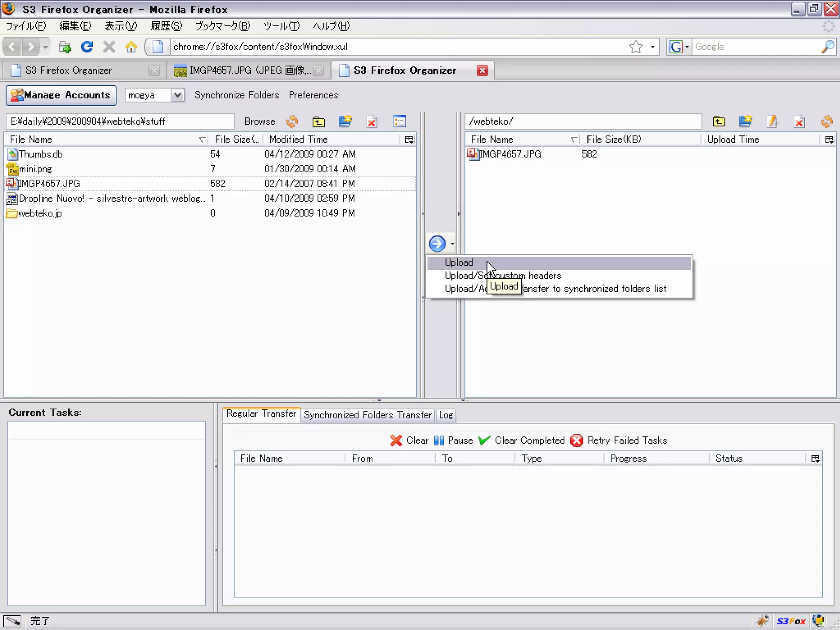Screen dimensions: 840x630
Task: Bookmark this page with star icon
Action: [x=635, y=47]
